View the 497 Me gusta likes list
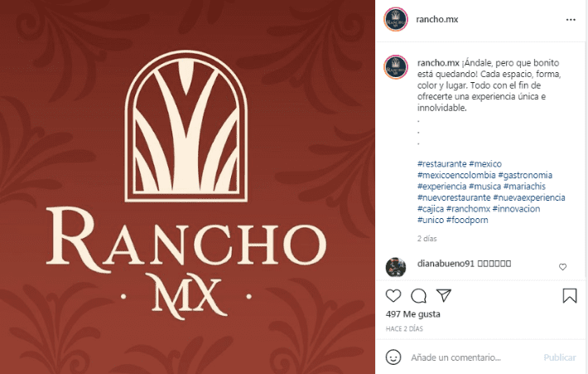This screenshot has height=374, width=588. pos(413,314)
